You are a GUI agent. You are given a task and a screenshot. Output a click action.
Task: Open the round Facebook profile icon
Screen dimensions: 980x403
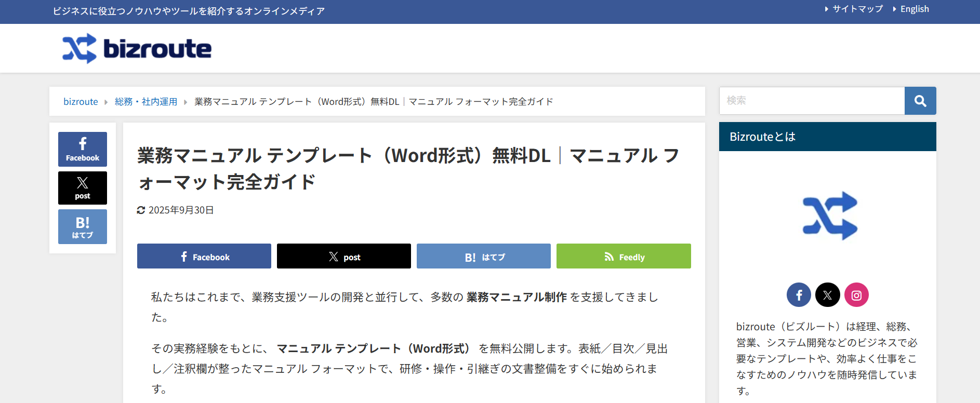tap(799, 295)
